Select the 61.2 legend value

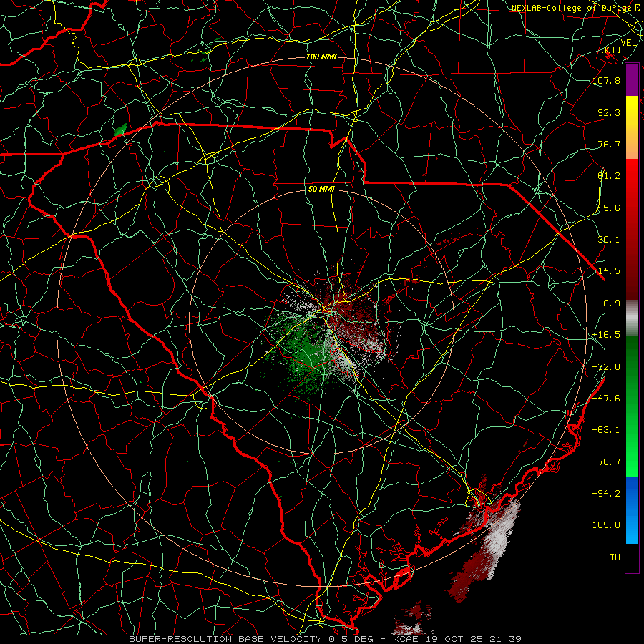(x=609, y=176)
